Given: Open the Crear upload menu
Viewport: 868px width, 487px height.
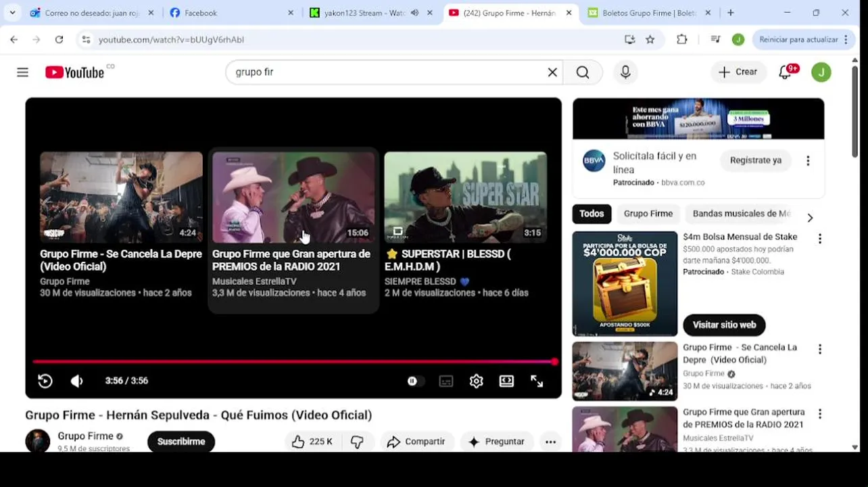Looking at the screenshot, I should [x=738, y=72].
